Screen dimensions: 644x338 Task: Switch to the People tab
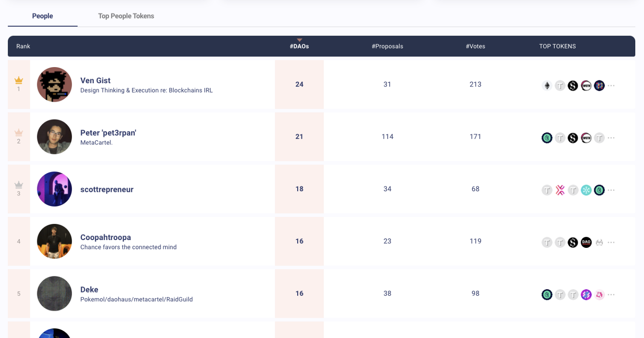42,16
